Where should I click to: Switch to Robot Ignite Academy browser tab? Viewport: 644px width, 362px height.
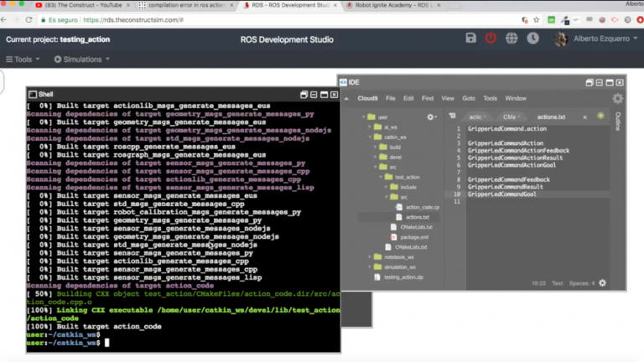coord(393,5)
